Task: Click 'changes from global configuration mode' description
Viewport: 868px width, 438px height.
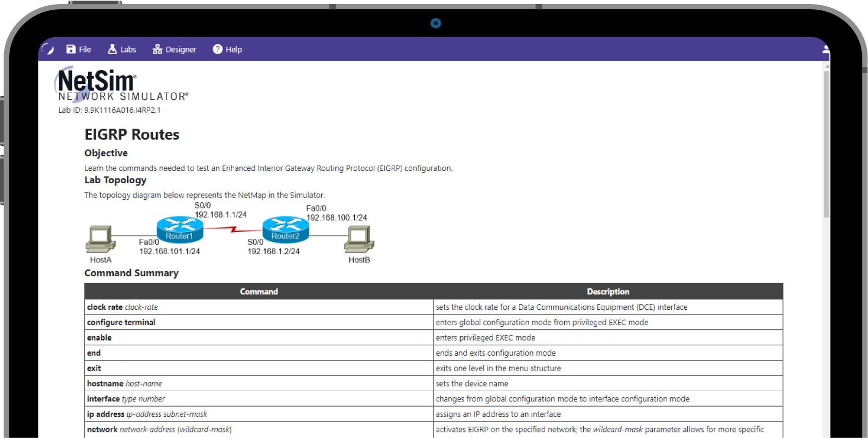Action: [x=608, y=398]
